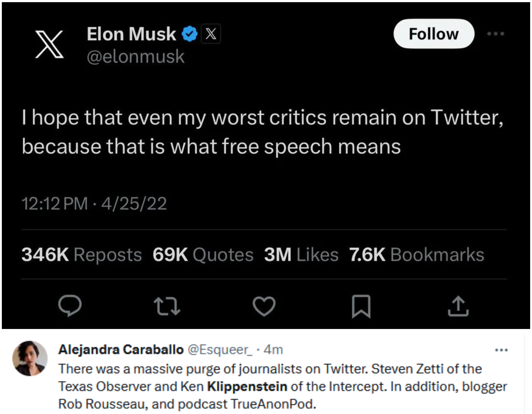Click the 7.6K Bookmarks count

(x=416, y=255)
